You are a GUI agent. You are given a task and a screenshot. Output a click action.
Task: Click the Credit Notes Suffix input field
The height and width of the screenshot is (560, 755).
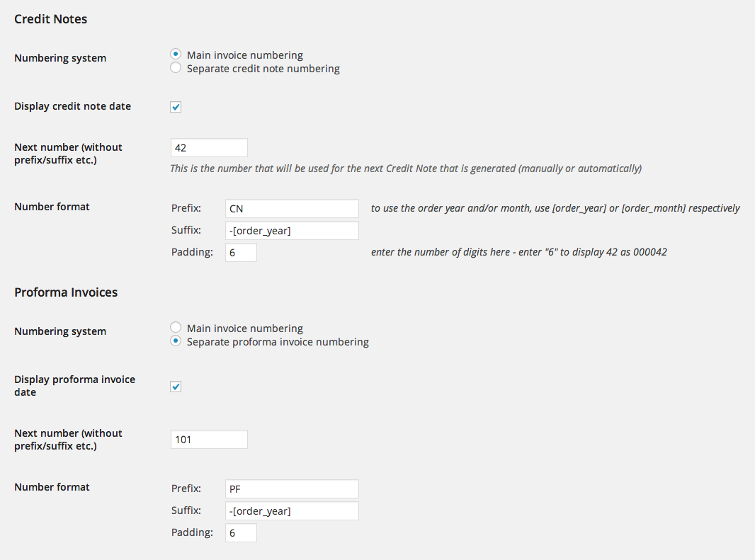[291, 231]
